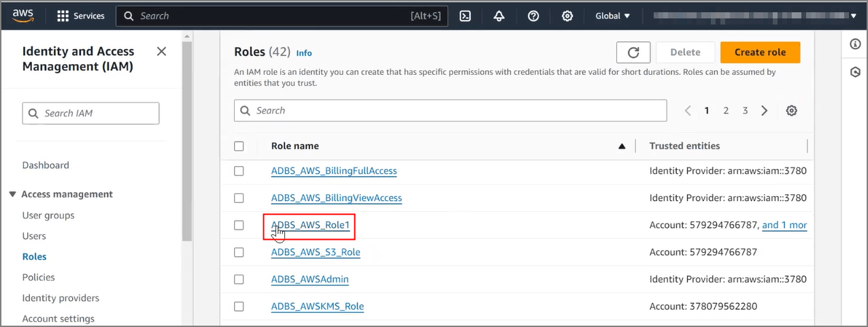The height and width of the screenshot is (327, 868).
Task: Open the ADBS_AWS_Role1 role link
Action: (310, 225)
